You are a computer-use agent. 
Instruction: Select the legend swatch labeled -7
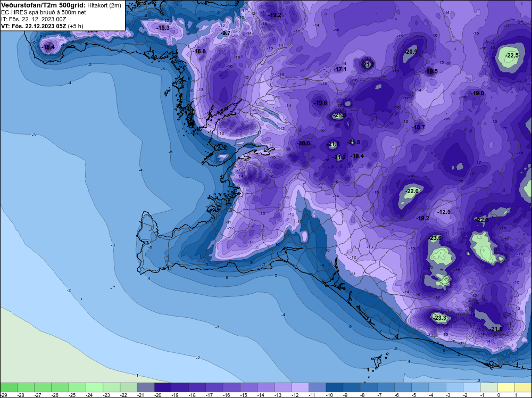[386, 387]
